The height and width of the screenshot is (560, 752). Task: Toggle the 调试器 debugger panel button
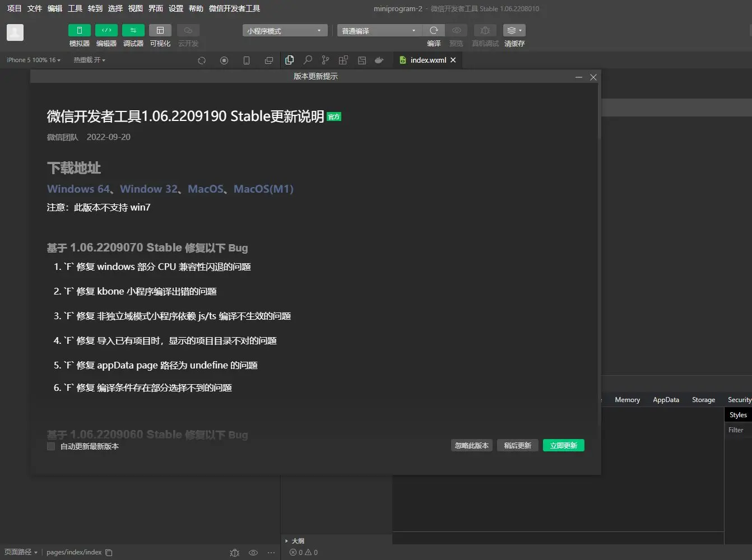click(133, 30)
